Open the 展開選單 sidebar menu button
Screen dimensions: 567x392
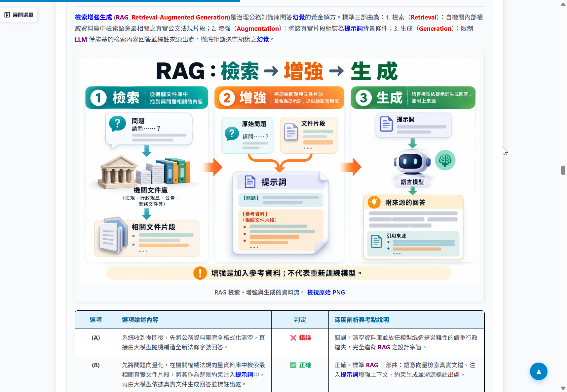pos(19,15)
